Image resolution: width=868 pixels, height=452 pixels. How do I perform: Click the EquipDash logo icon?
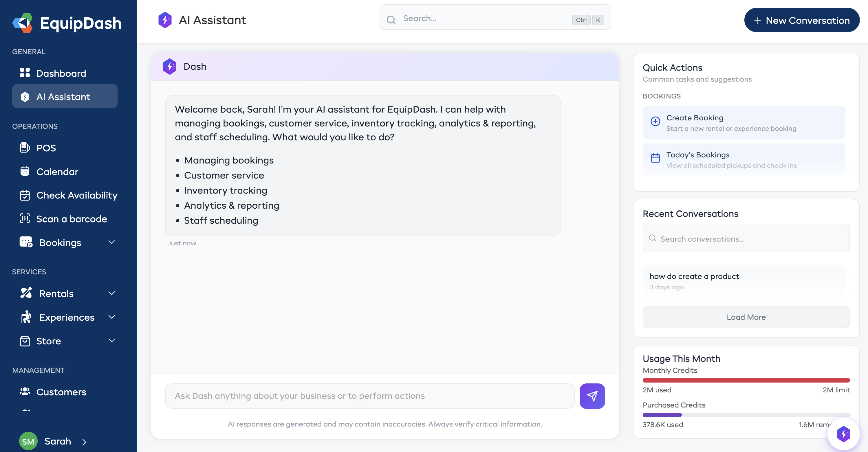coord(23,23)
